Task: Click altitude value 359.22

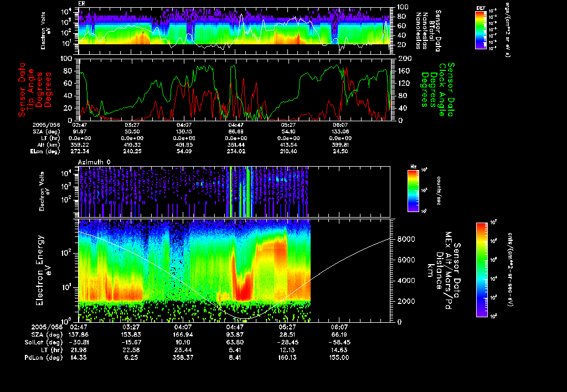Action: (x=80, y=145)
